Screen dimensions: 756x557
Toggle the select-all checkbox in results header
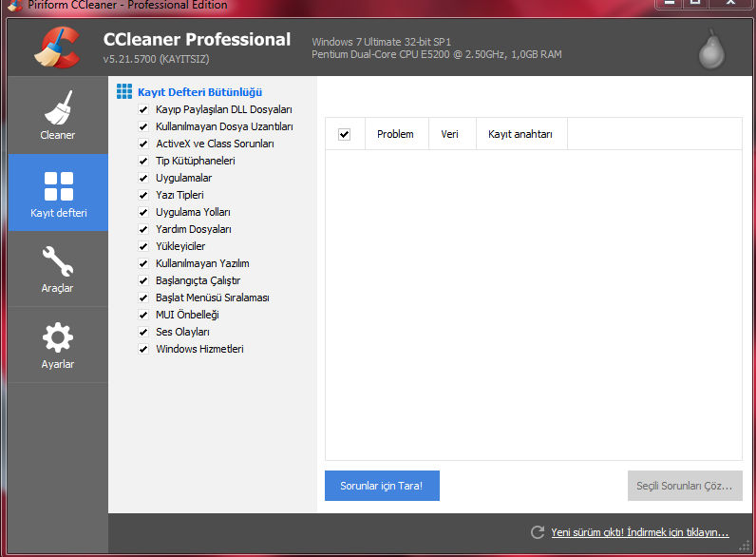pos(344,134)
